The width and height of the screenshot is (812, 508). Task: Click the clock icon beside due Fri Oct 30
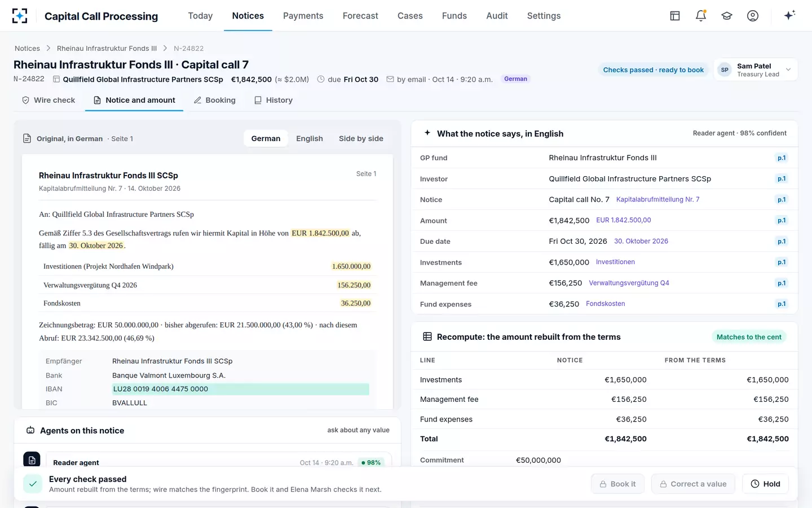[321, 80]
